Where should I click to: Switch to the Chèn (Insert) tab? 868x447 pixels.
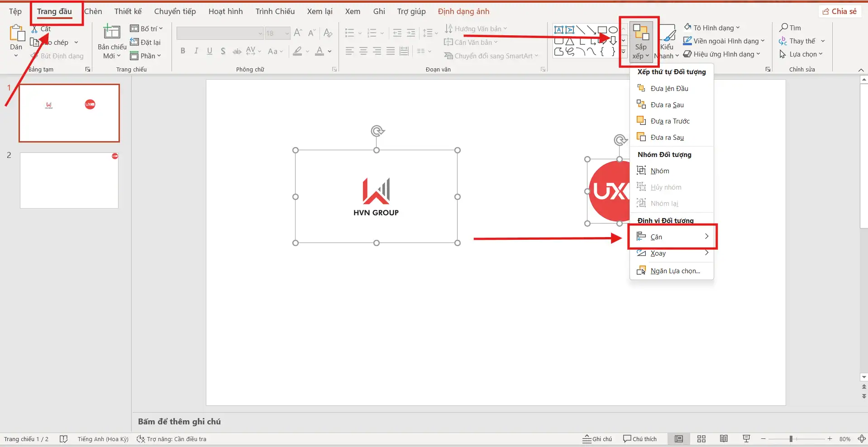click(94, 11)
